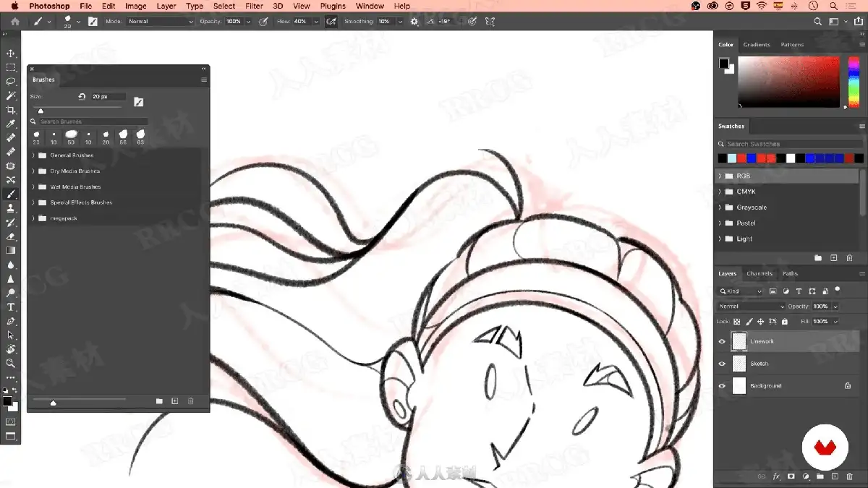Image resolution: width=868 pixels, height=488 pixels.
Task: Toggle lock all for layer
Action: (x=783, y=322)
